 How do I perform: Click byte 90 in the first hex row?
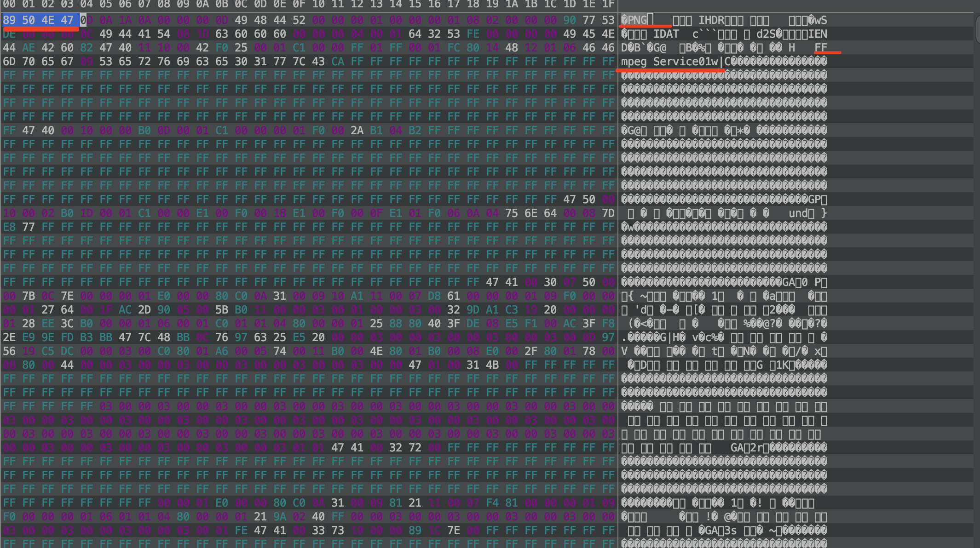(x=570, y=20)
